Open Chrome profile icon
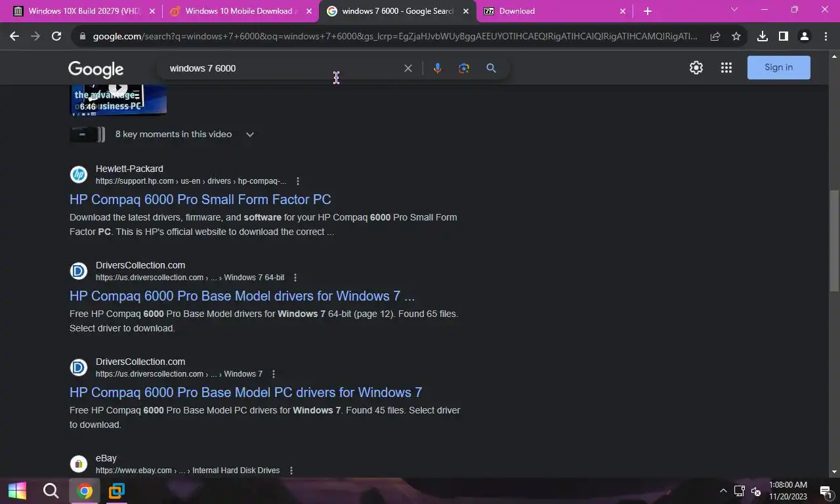The image size is (840, 504). pyautogui.click(x=804, y=37)
